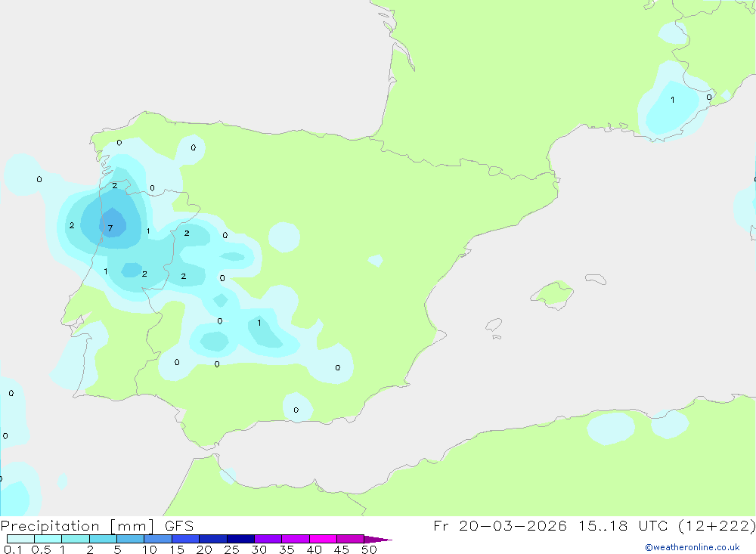Viewport: 756px width, 554px height.
Task: Open the weatheronline.co.uk copyright link
Action: click(692, 547)
